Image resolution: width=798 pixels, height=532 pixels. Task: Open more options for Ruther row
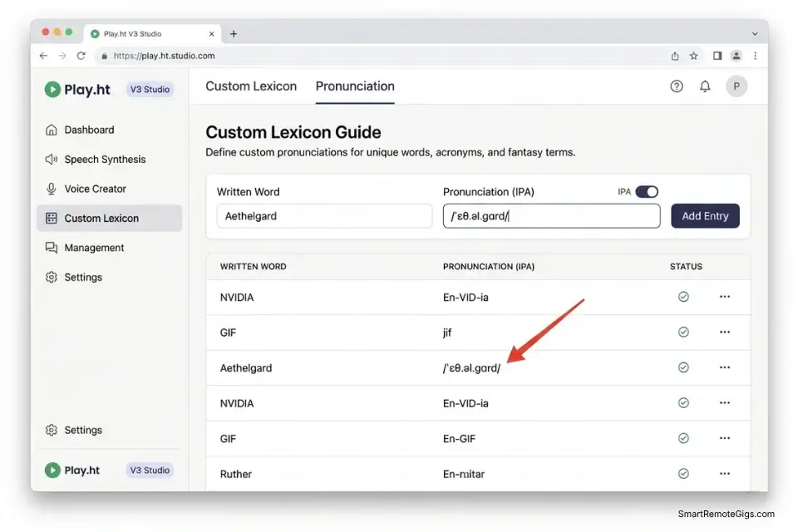725,474
